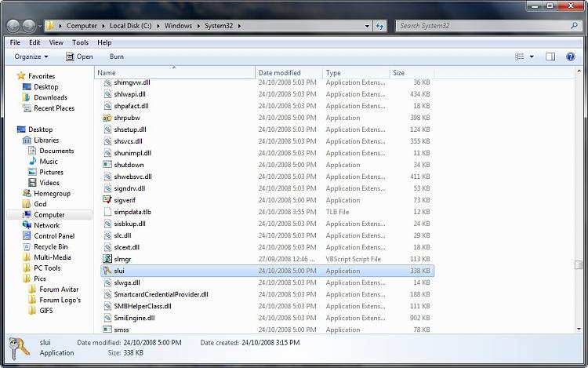
Task: Refresh the folder using the address bar icon
Action: (380, 26)
